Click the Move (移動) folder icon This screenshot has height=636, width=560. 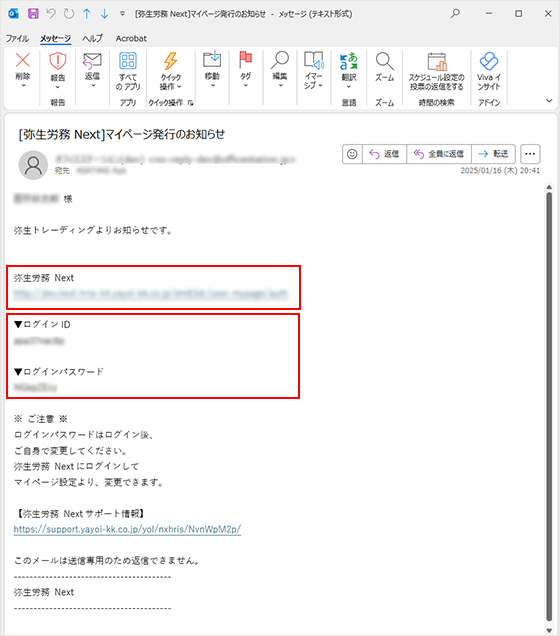(x=212, y=59)
